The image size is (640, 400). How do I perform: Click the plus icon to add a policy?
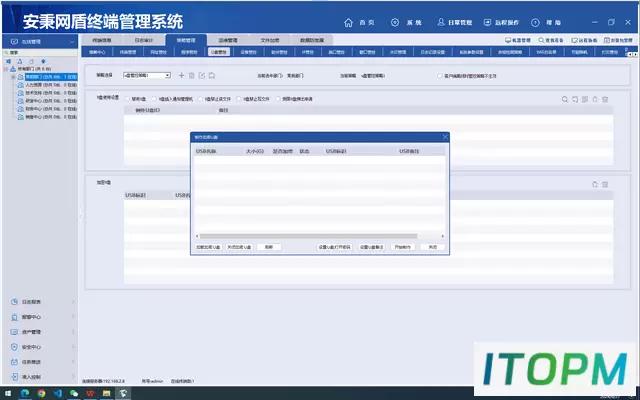click(181, 76)
